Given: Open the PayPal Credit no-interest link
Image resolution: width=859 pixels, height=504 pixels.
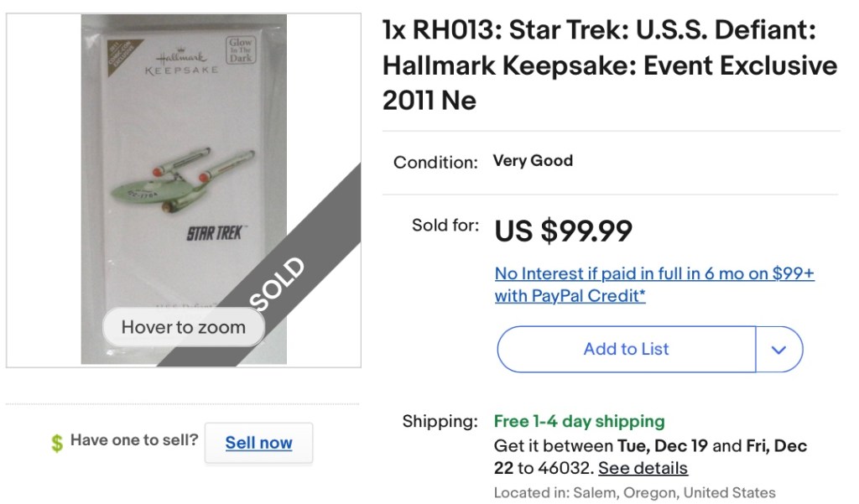Looking at the screenshot, I should 653,284.
